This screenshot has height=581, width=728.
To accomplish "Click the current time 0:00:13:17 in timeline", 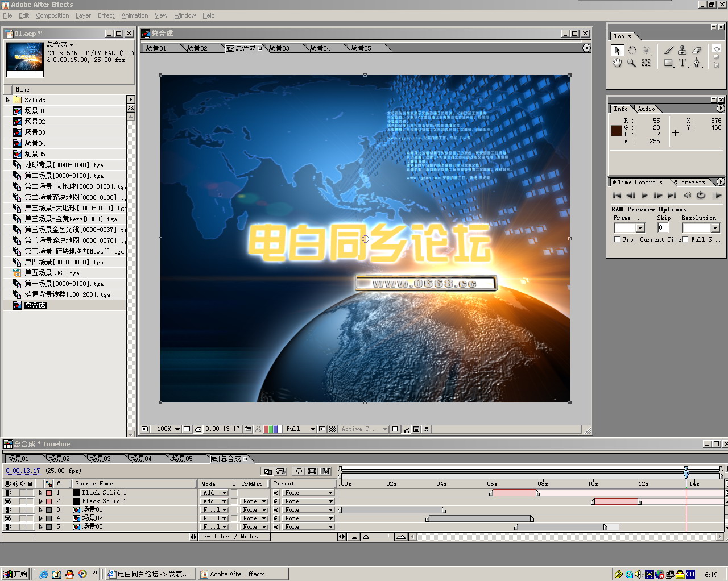I will pyautogui.click(x=23, y=471).
